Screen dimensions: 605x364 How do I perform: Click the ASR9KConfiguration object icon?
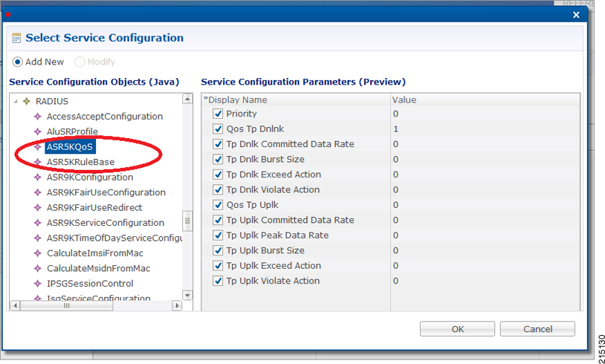(x=37, y=178)
